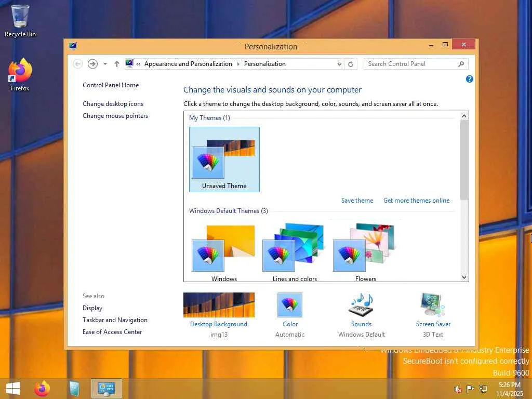This screenshot has width=532, height=399.
Task: Click the Color link text
Action: coord(290,324)
